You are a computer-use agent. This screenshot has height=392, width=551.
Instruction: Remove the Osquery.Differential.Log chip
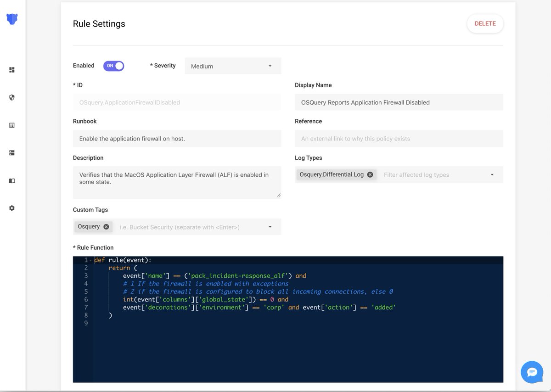(x=370, y=174)
